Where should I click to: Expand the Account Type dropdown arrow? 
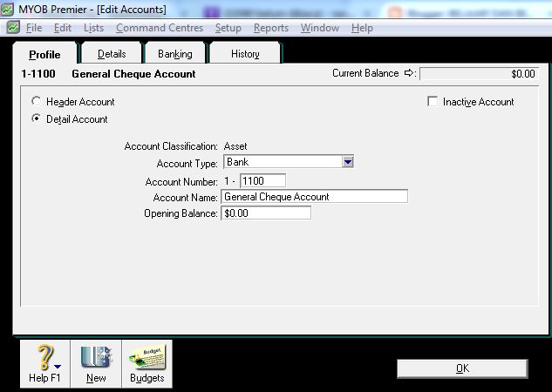point(348,162)
